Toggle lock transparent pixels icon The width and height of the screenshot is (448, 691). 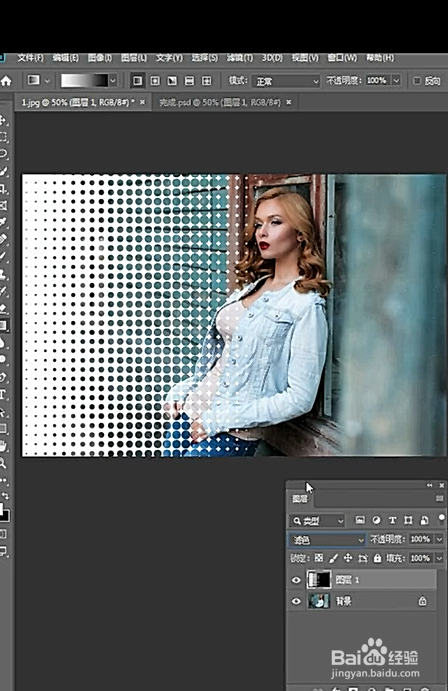point(319,558)
